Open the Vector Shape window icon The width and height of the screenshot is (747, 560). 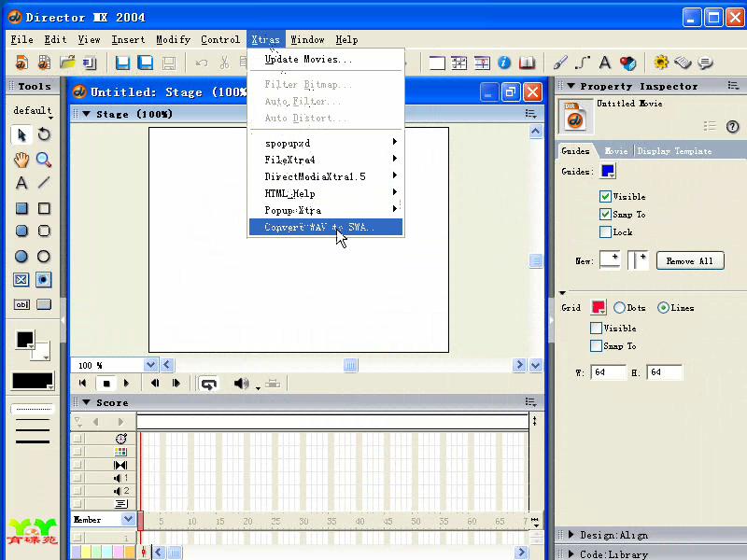click(x=583, y=63)
